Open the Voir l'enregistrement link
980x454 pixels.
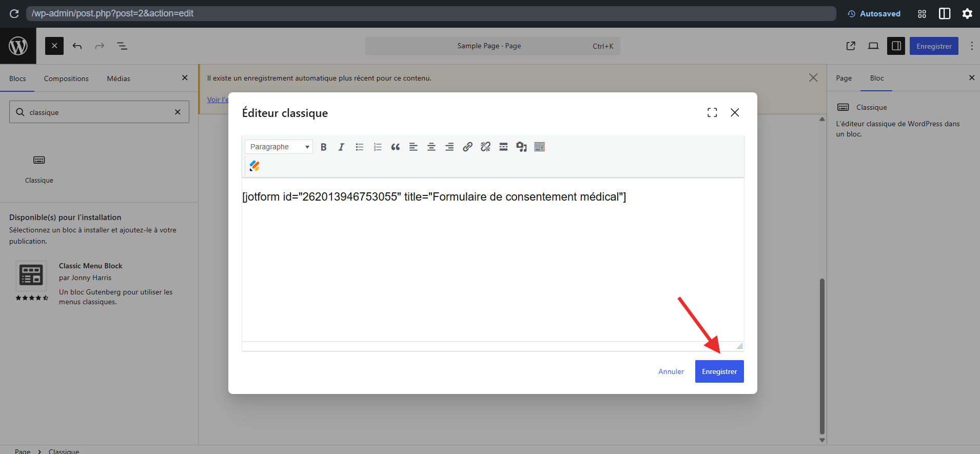pos(218,100)
